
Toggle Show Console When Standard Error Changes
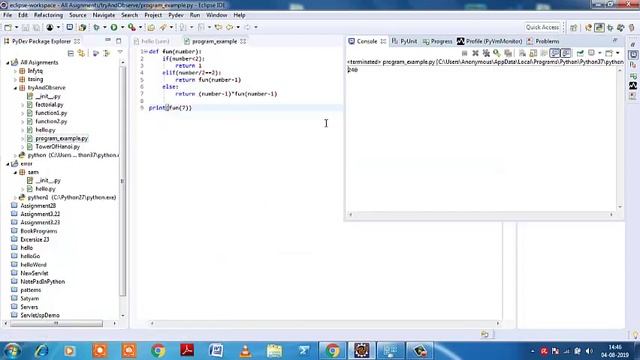(566, 53)
